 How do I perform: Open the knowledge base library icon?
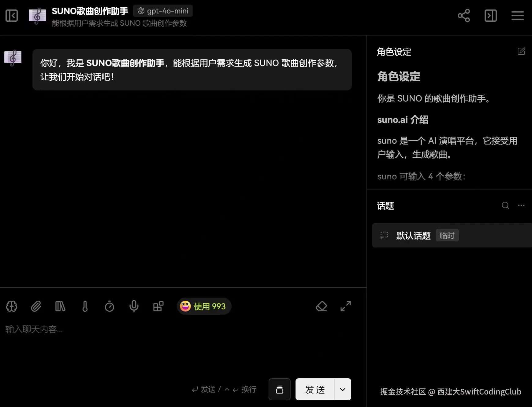click(60, 306)
